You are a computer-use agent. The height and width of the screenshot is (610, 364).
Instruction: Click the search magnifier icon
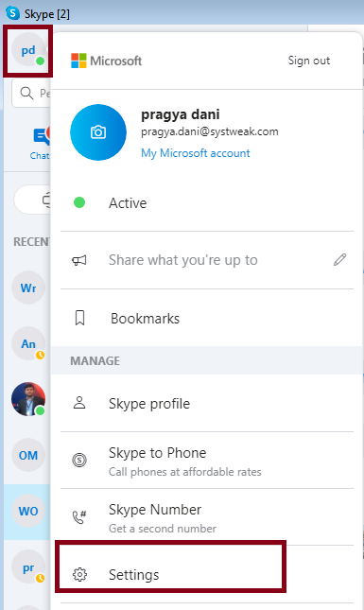(x=26, y=93)
